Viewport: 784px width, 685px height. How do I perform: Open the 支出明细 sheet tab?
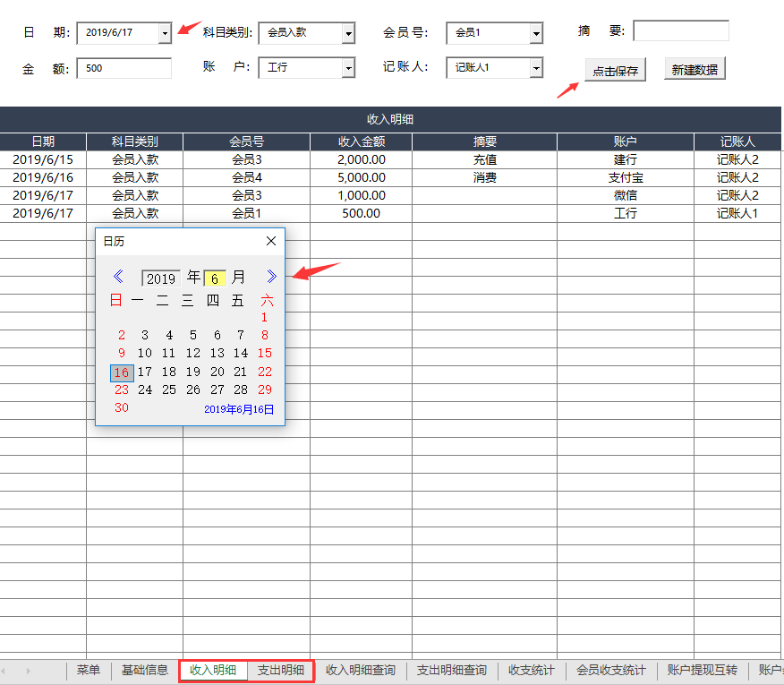[x=280, y=671]
